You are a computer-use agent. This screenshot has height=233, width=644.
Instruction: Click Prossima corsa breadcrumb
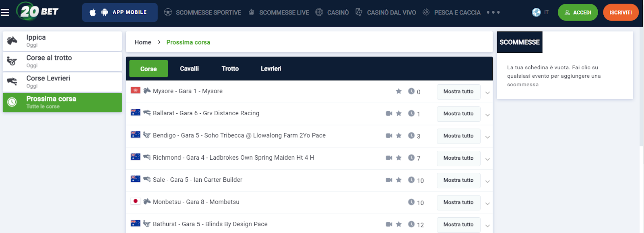[188, 42]
